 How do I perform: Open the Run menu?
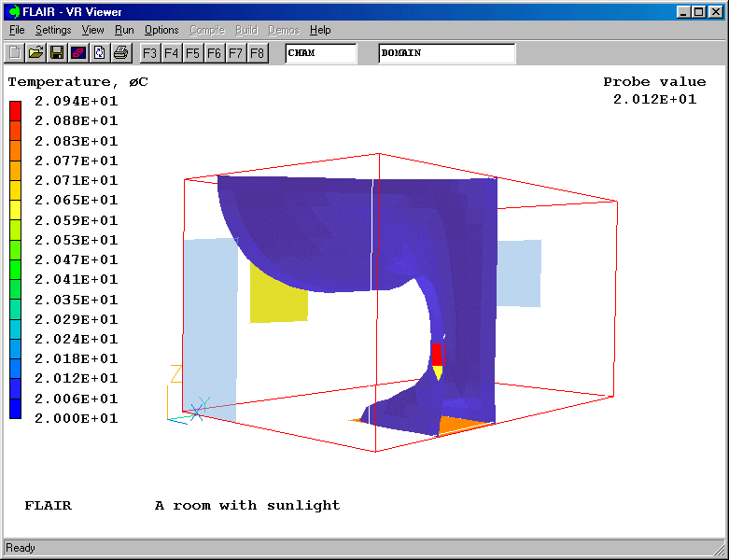[x=124, y=31]
